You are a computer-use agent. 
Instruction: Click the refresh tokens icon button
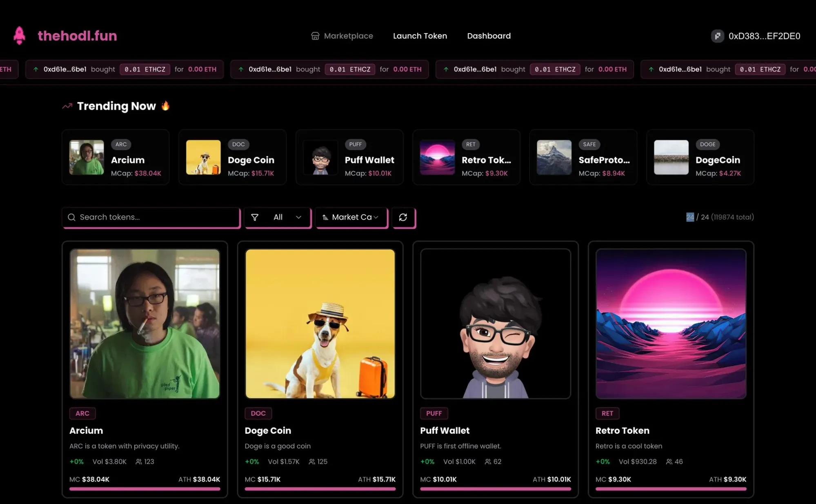(403, 218)
